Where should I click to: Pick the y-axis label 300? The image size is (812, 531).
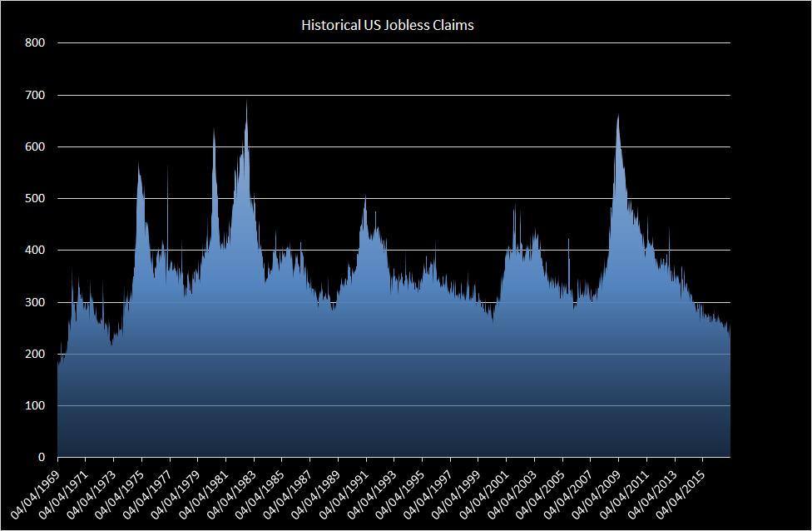(x=35, y=302)
